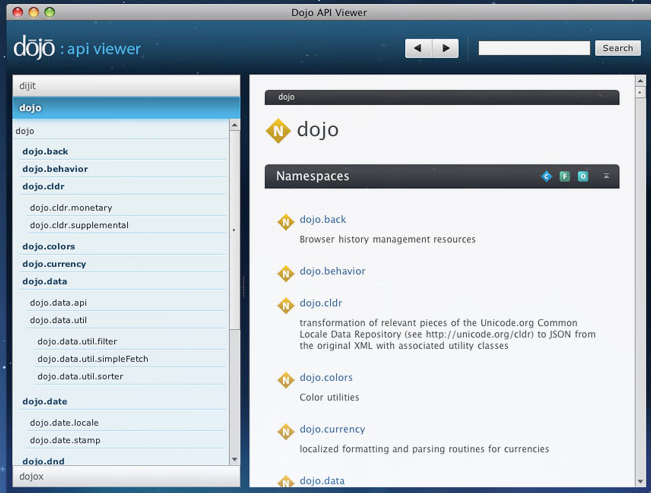Click the content pane scroll up arrow
This screenshot has height=493, width=651.
(640, 81)
